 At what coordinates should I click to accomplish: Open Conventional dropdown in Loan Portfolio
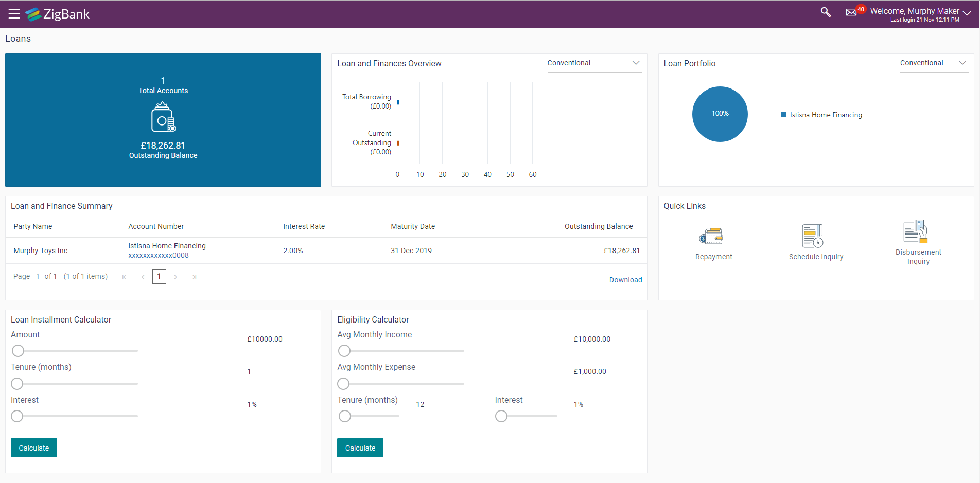pos(934,63)
